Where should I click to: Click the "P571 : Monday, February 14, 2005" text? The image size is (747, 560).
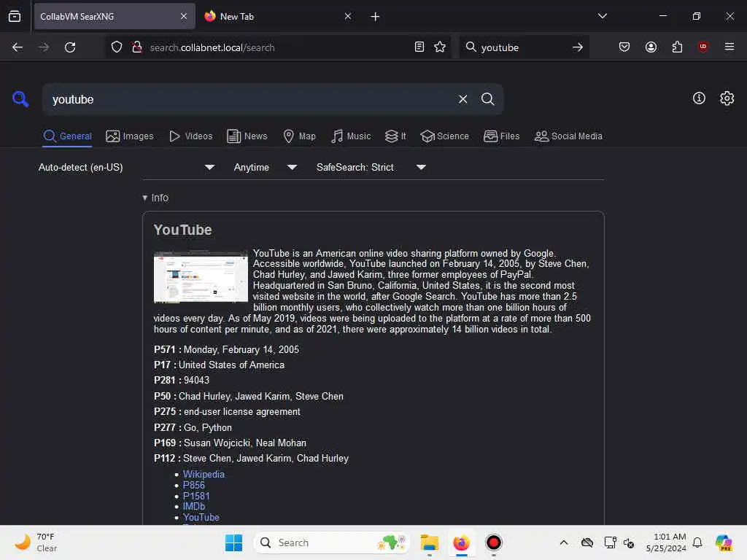coord(226,349)
